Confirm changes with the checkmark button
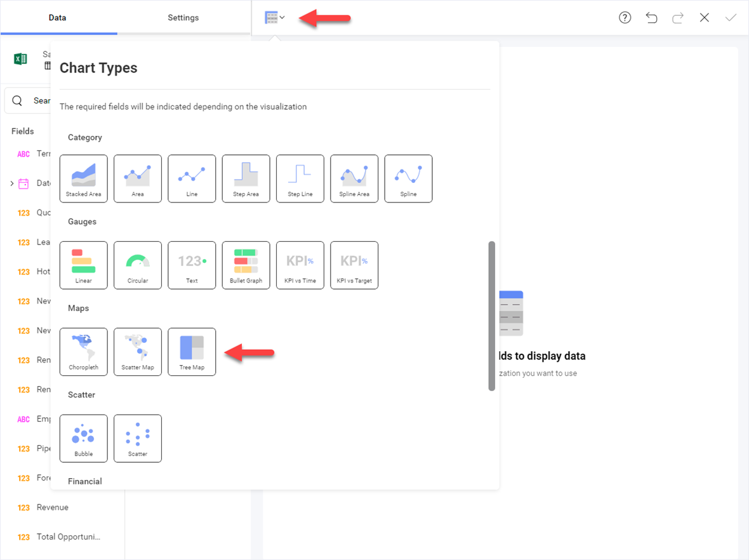 731,18
